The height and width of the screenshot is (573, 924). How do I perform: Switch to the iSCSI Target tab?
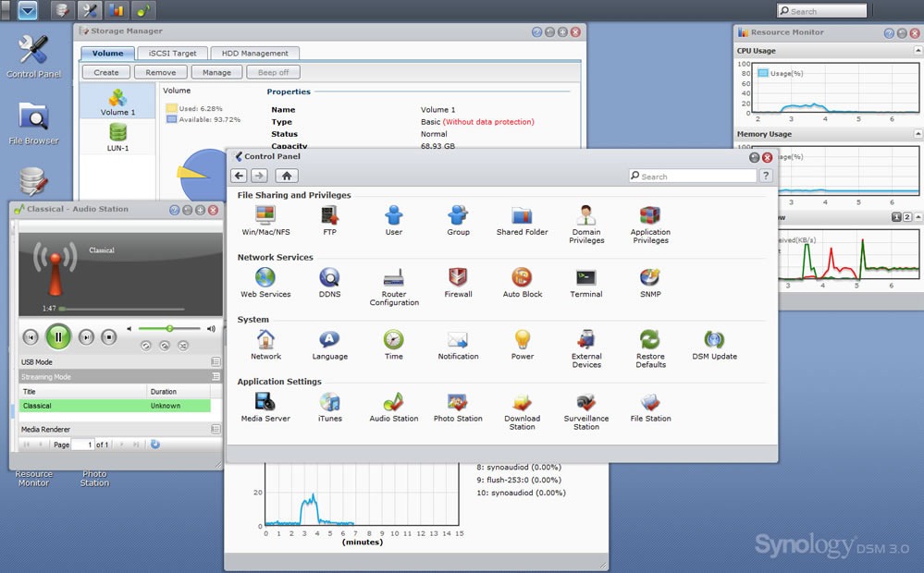[172, 54]
